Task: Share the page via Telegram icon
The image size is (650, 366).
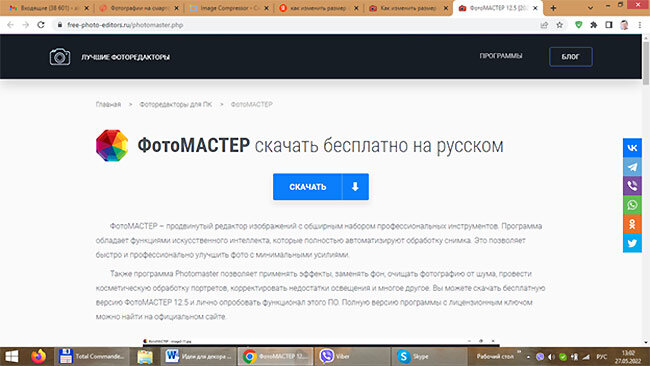Action: point(632,167)
